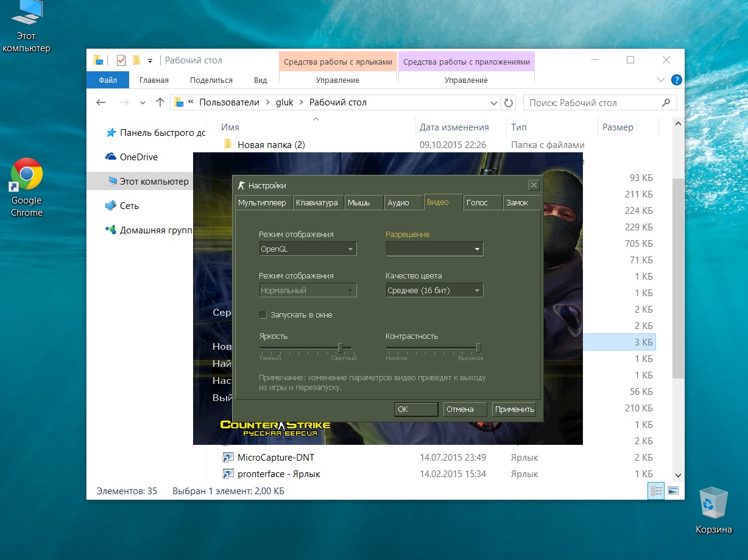Switch to the Клавиатура settings tab

pyautogui.click(x=317, y=203)
